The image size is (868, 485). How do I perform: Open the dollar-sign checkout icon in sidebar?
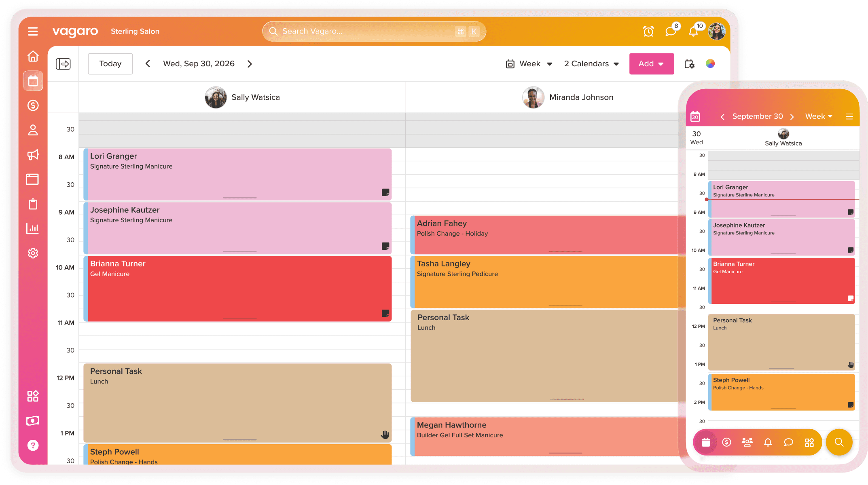point(33,105)
